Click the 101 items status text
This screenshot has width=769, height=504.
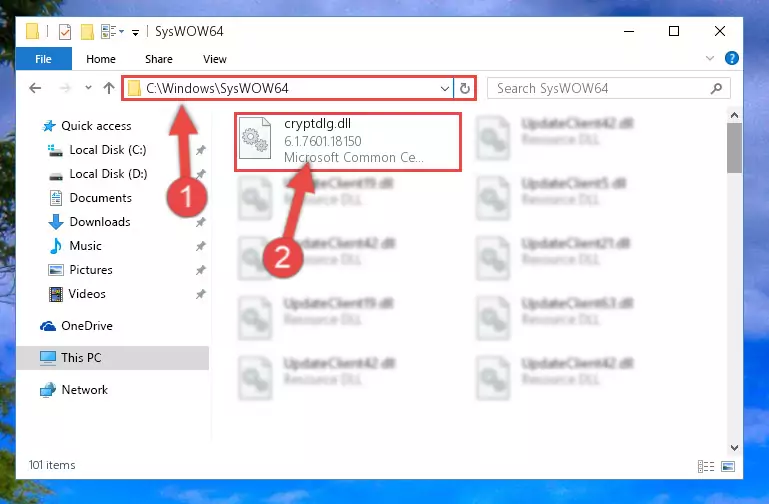tap(52, 465)
